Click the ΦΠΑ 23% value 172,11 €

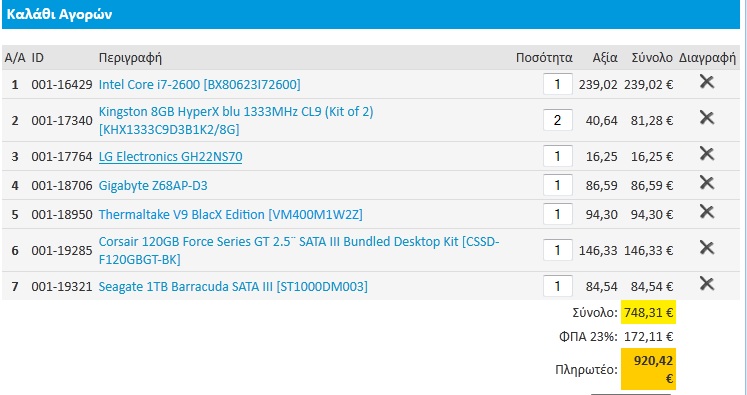(x=648, y=337)
